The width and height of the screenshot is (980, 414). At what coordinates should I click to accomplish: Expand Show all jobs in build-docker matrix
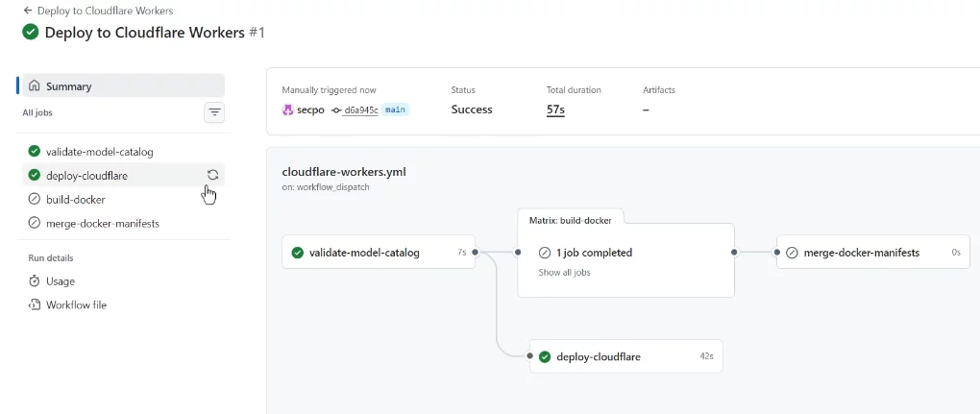tap(564, 273)
